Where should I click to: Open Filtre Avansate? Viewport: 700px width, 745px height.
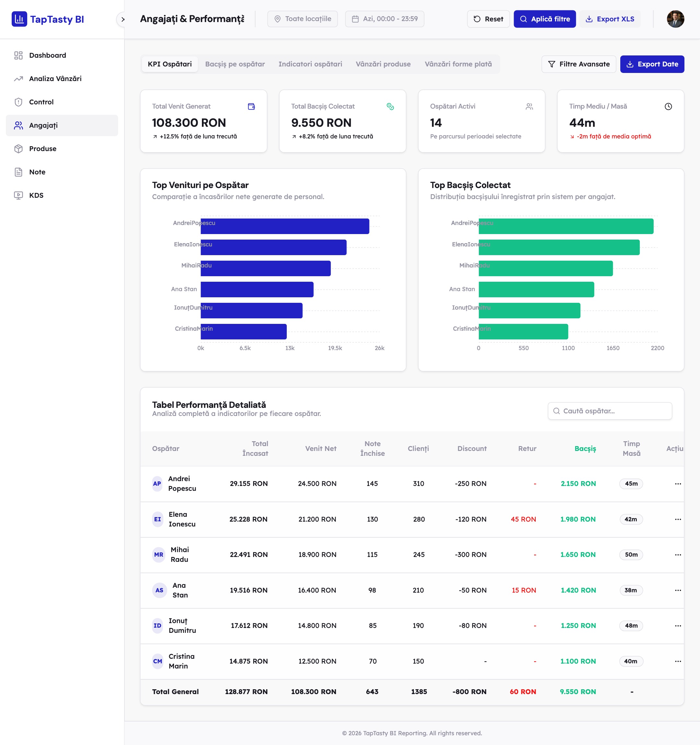(x=579, y=64)
